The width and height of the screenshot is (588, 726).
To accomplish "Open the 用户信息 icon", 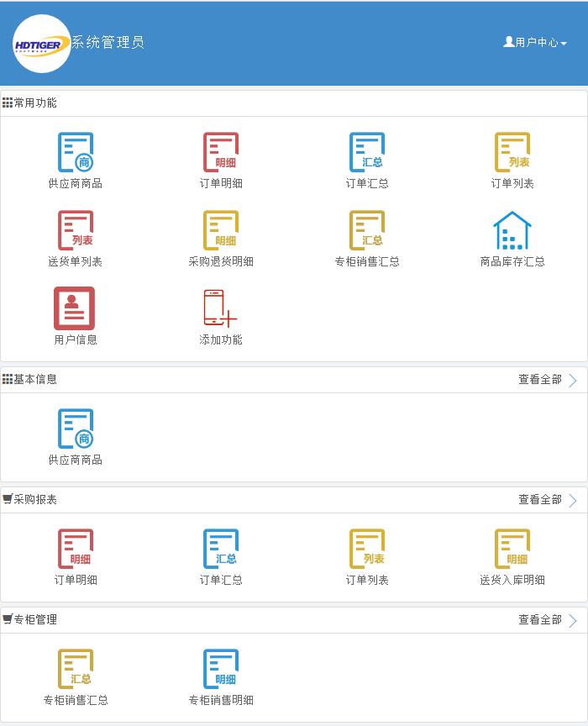I will click(x=76, y=308).
